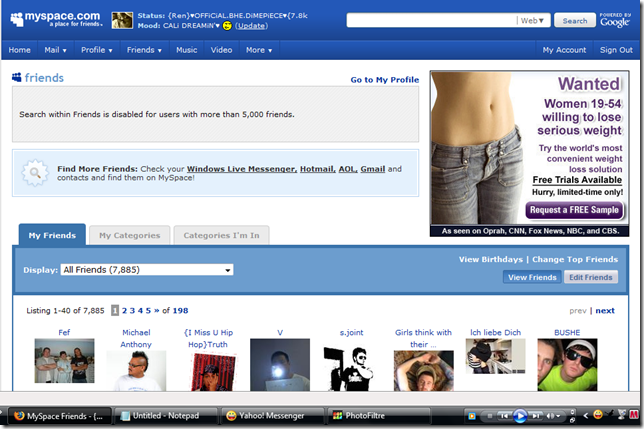644x429 pixels.
Task: Click Request a FREE Sample ad button
Action: 574,210
